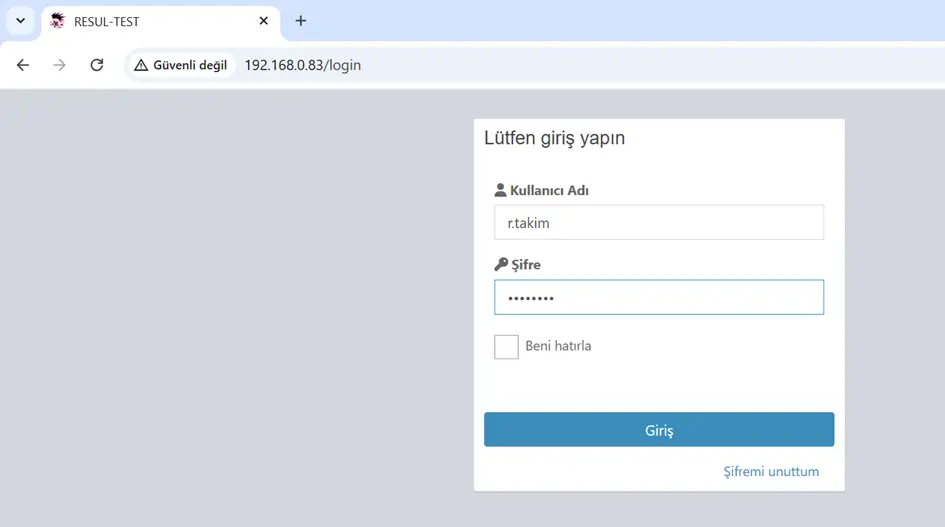Open the Şifremi unuttum link
945x527 pixels.
tap(771, 472)
